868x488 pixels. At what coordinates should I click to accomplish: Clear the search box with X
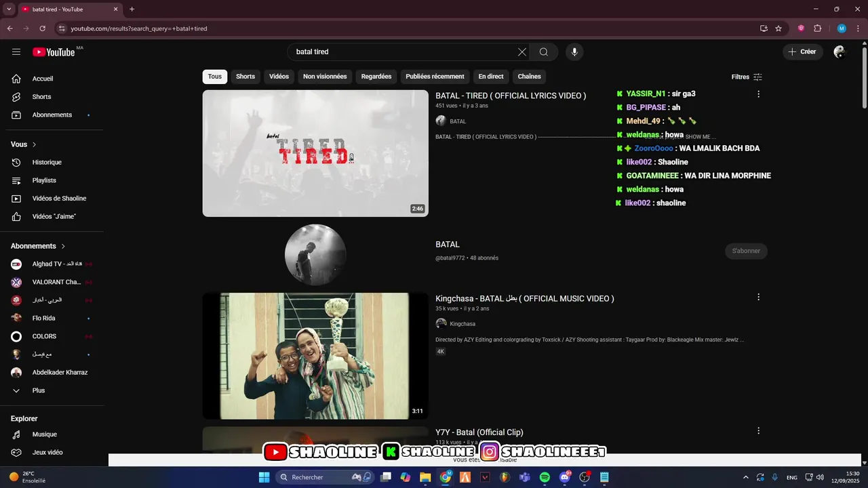pyautogui.click(x=522, y=52)
